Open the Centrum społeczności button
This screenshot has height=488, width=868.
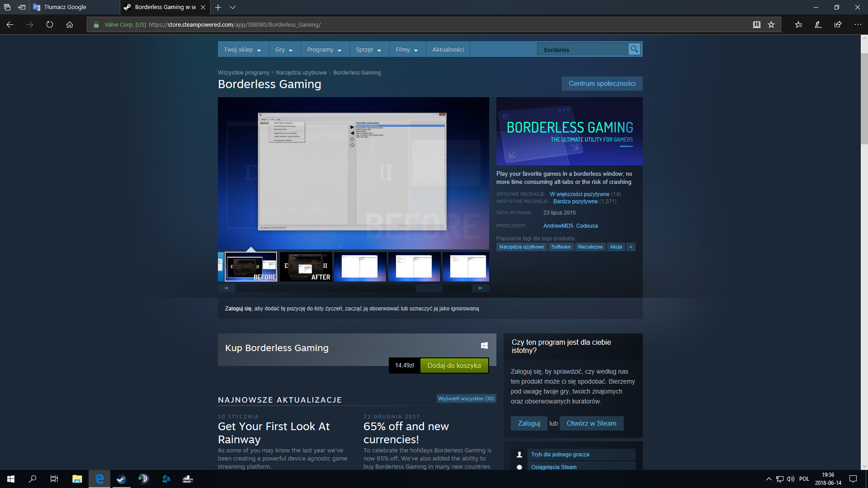point(602,84)
